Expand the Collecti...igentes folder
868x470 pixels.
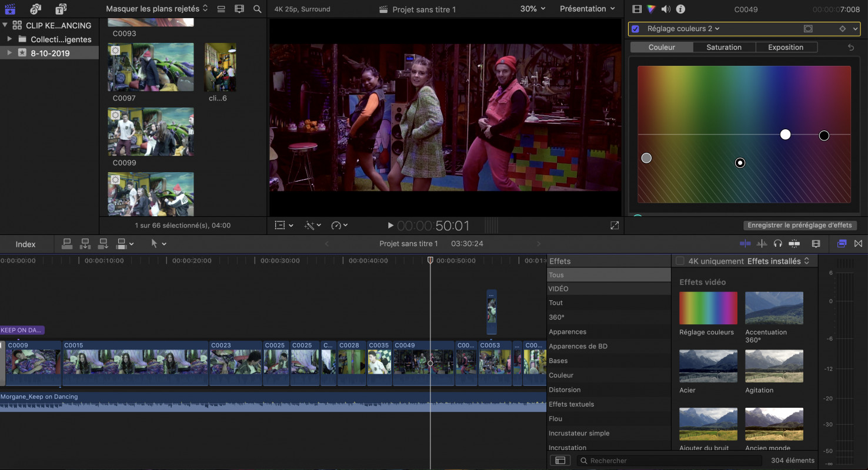[9, 39]
